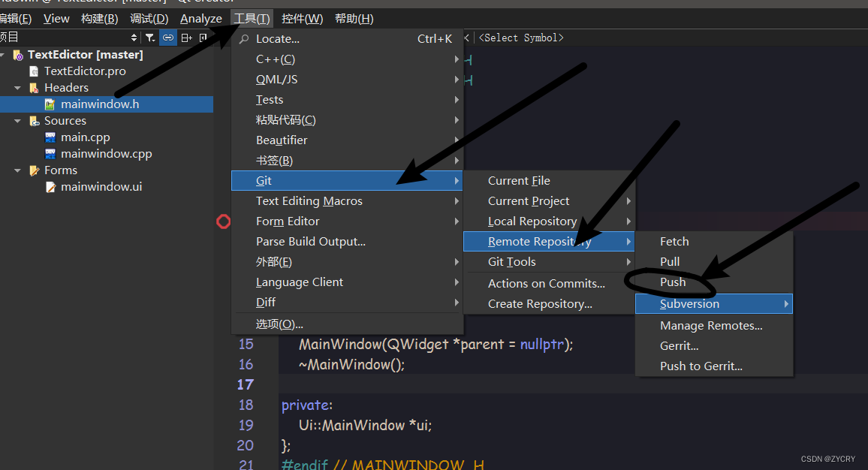This screenshot has height=470, width=868.
Task: Click the Forms folder icon
Action: click(x=34, y=170)
